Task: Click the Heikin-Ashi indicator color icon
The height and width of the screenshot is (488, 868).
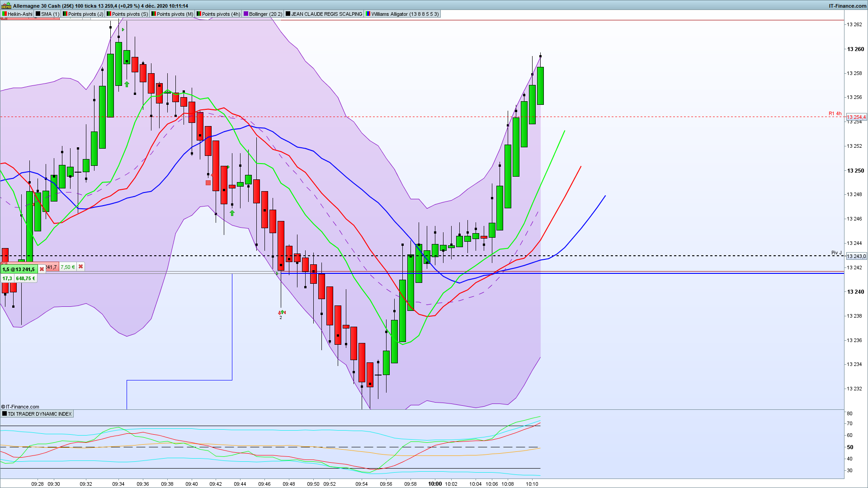Action: (5, 14)
